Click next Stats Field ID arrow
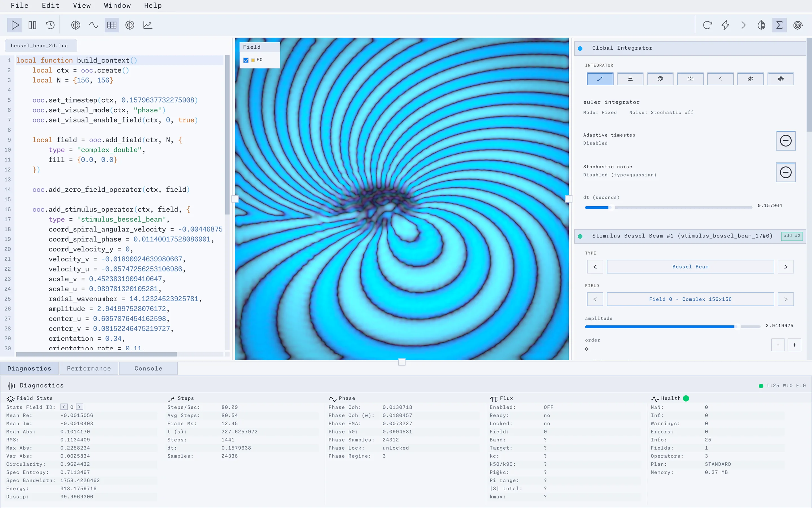The width and height of the screenshot is (812, 508). 80,407
